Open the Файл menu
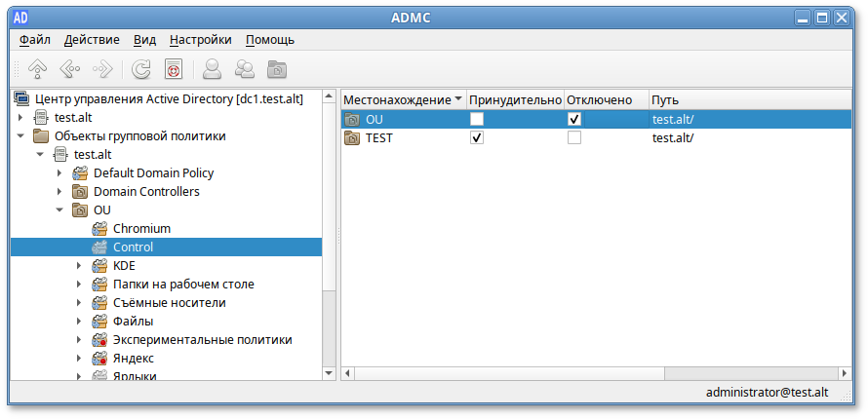This screenshot has width=868, height=419. click(x=35, y=40)
